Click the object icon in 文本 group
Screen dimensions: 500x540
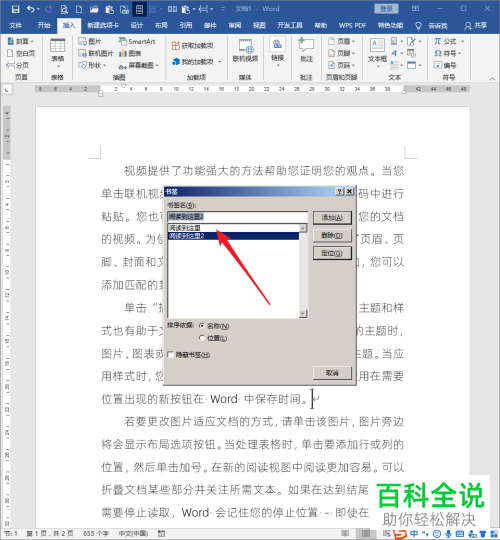point(411,65)
